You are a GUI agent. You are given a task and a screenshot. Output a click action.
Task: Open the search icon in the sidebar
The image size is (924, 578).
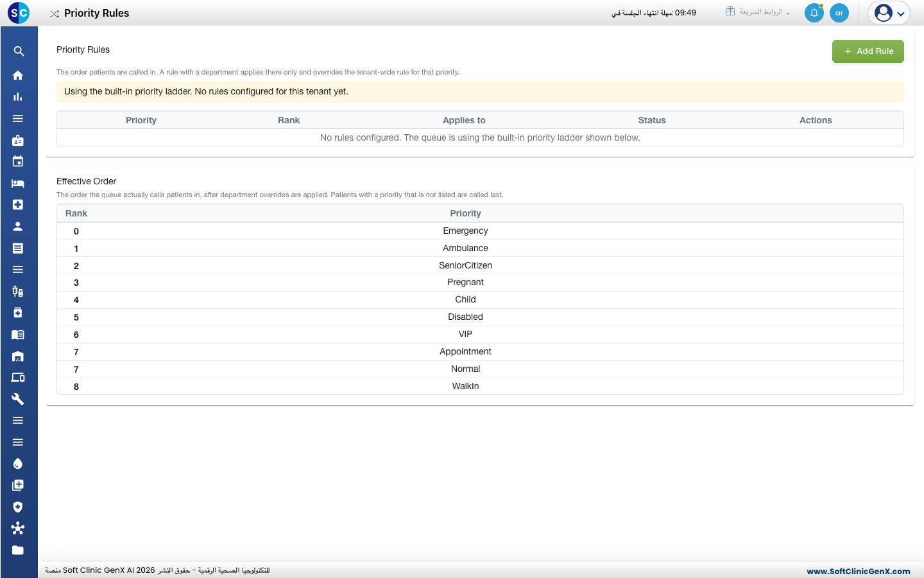pyautogui.click(x=18, y=51)
